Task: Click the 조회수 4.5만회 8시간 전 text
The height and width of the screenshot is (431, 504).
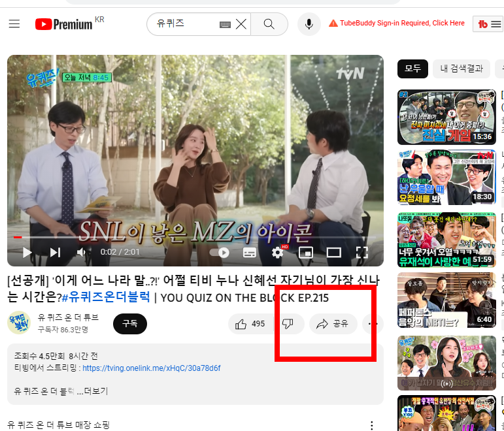Action: pos(56,356)
